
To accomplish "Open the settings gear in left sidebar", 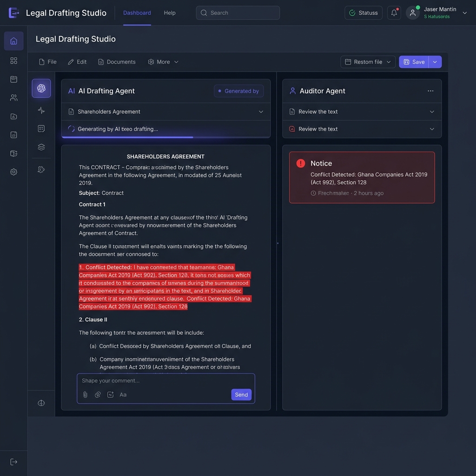I will (13, 172).
